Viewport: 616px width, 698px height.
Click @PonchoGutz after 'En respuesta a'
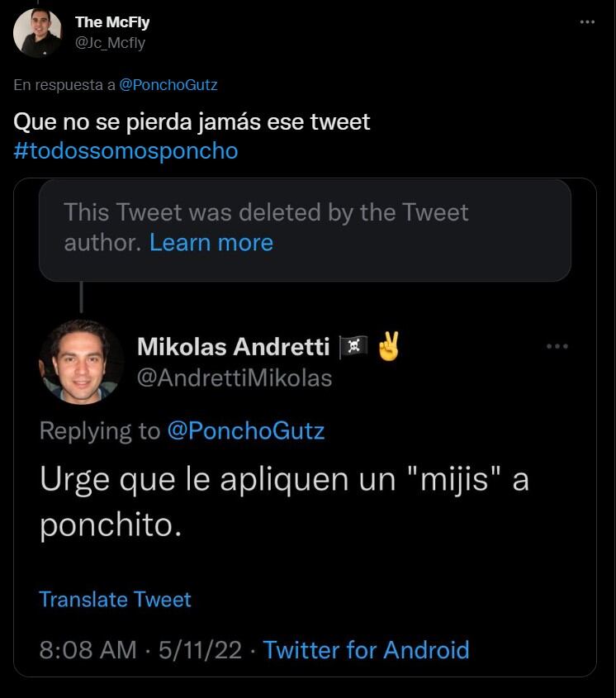pos(168,84)
